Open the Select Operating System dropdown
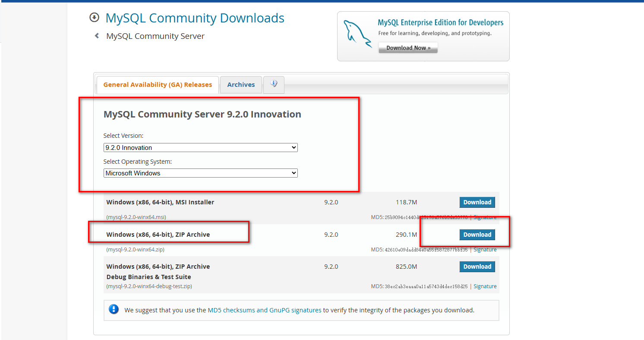644x340 pixels. point(201,173)
